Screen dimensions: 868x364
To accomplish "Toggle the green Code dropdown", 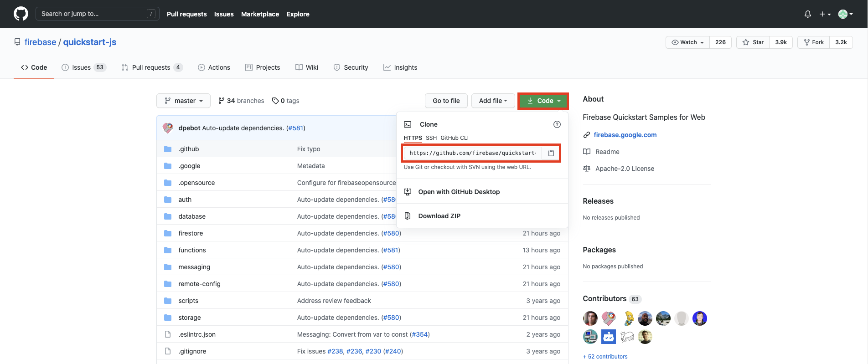I will (543, 101).
